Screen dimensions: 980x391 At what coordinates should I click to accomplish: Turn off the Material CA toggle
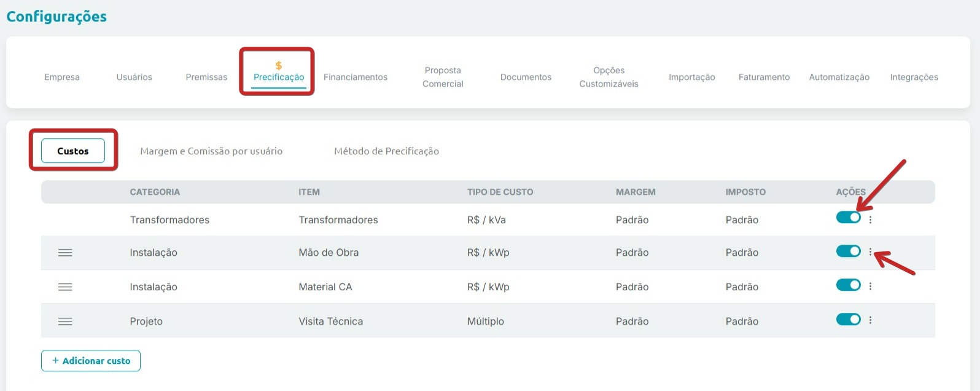coord(848,285)
